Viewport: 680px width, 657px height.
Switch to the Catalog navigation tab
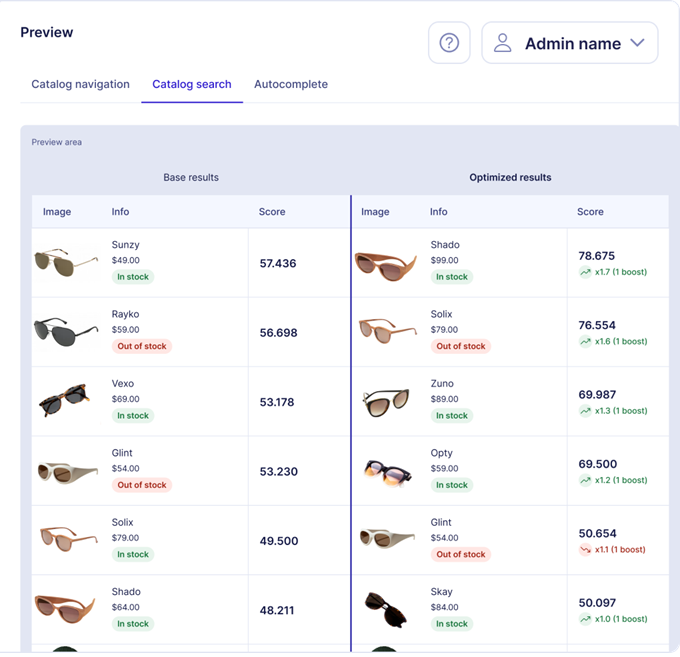(81, 84)
